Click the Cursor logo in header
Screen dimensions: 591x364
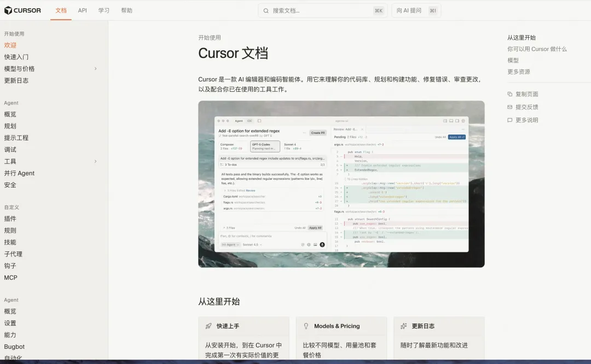[x=22, y=10]
